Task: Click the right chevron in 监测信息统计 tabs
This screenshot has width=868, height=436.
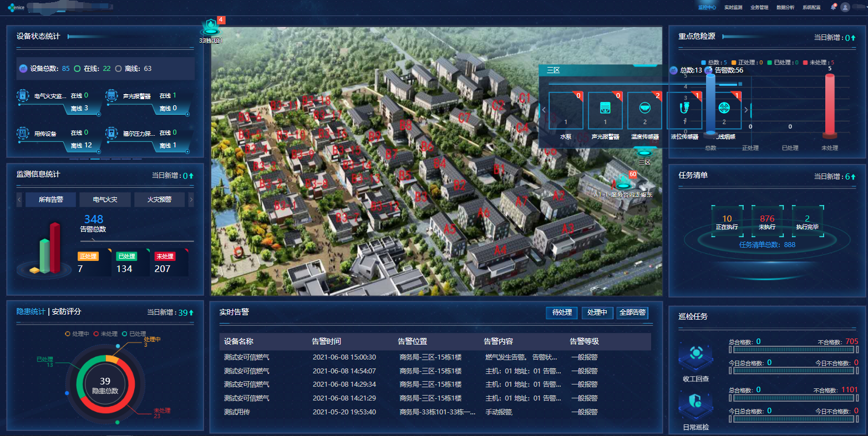Action: (x=191, y=199)
